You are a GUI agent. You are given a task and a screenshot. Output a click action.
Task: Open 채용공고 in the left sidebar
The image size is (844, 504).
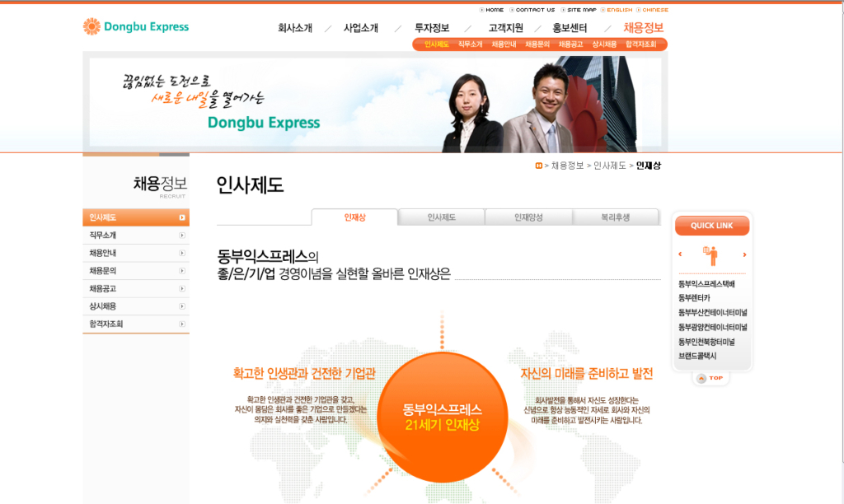(136, 288)
